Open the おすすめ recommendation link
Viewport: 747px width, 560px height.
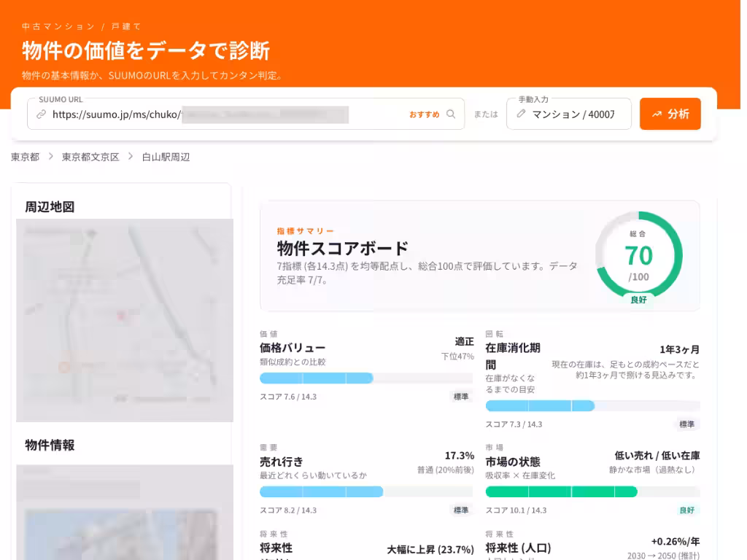click(424, 114)
